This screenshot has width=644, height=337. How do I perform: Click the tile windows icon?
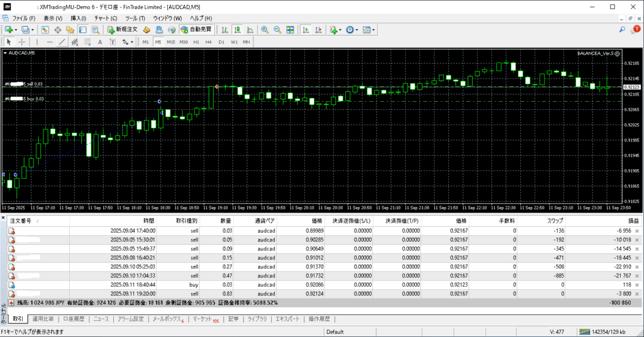click(x=290, y=30)
